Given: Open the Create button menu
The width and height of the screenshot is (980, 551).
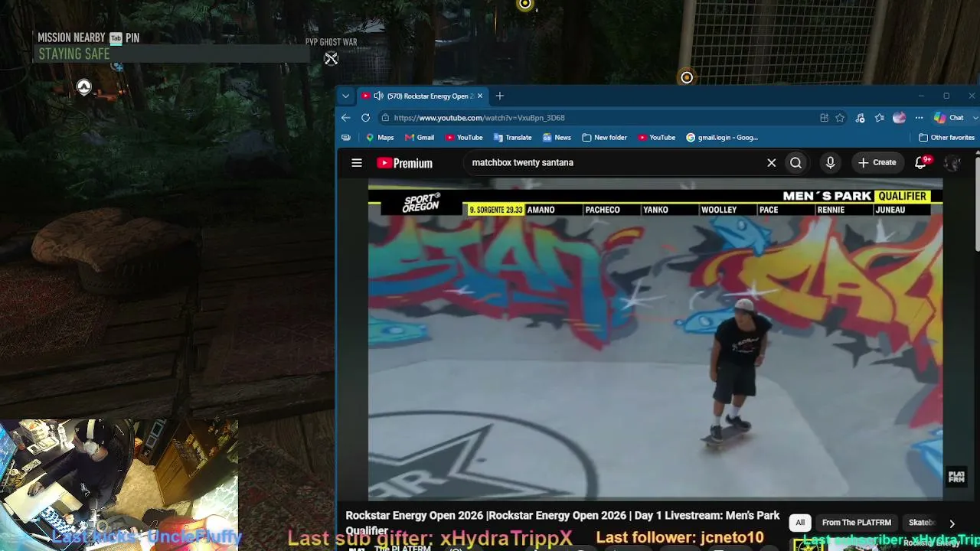Looking at the screenshot, I should (x=877, y=162).
